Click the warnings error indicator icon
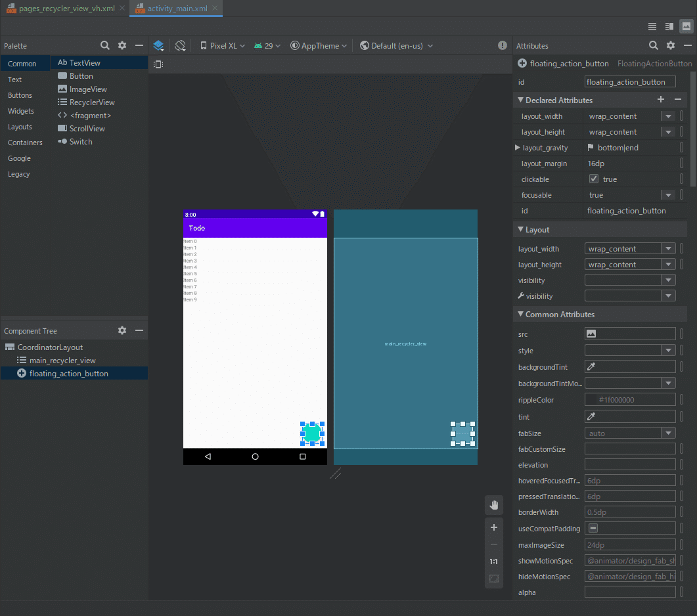 pos(503,46)
